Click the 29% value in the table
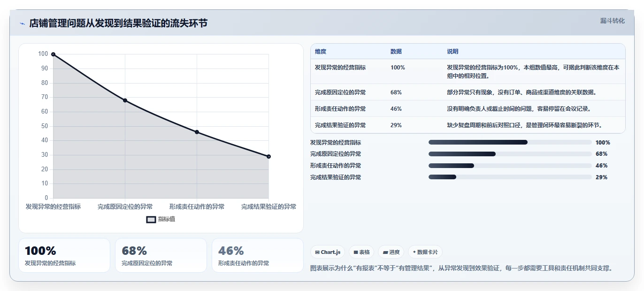The image size is (644, 291). coord(396,125)
